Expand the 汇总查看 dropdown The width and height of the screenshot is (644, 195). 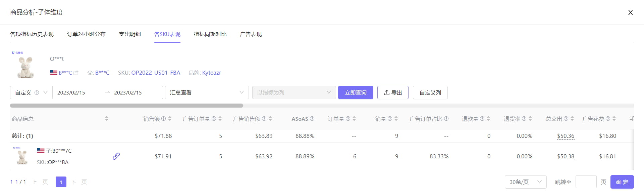click(207, 92)
